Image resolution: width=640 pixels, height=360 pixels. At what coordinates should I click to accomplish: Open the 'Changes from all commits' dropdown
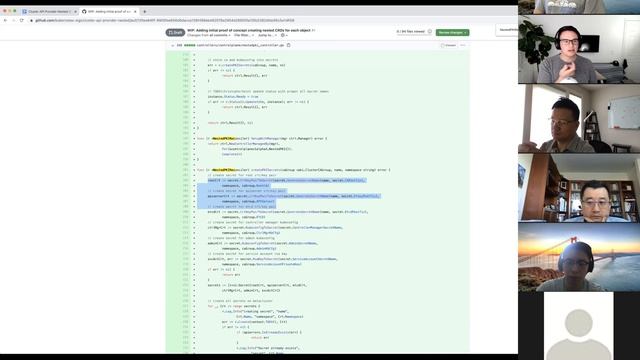tap(209, 36)
